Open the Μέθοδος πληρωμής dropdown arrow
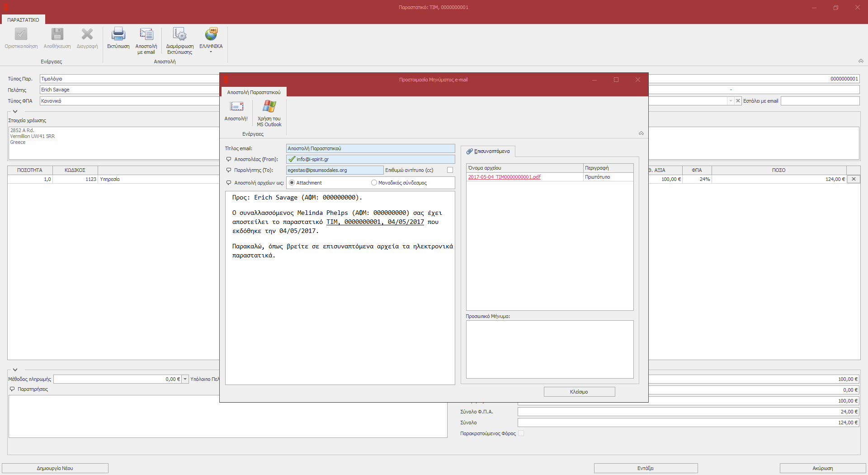 point(185,379)
